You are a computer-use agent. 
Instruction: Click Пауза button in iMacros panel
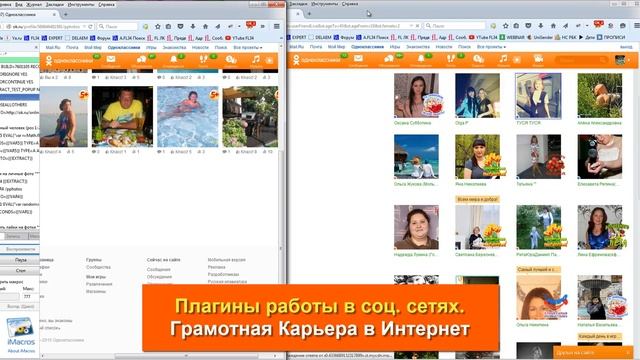pos(20,260)
